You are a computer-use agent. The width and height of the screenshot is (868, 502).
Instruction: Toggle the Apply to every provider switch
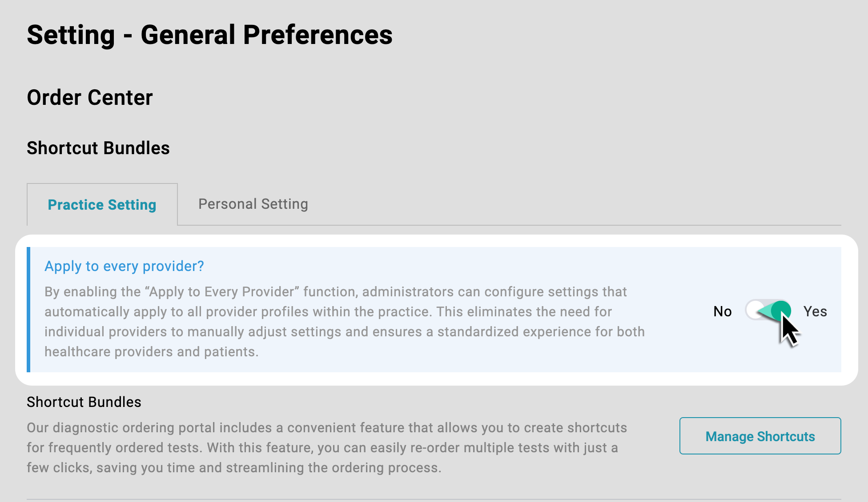point(768,311)
